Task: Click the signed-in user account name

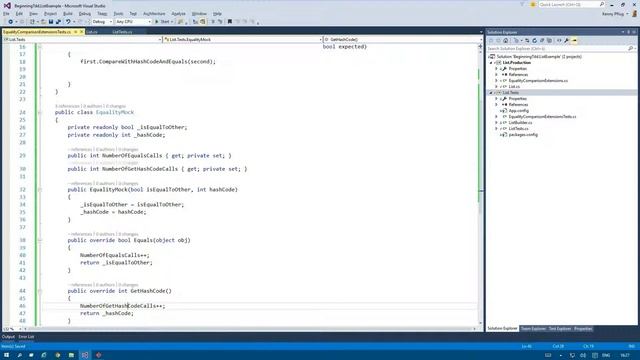Action: coord(613,14)
